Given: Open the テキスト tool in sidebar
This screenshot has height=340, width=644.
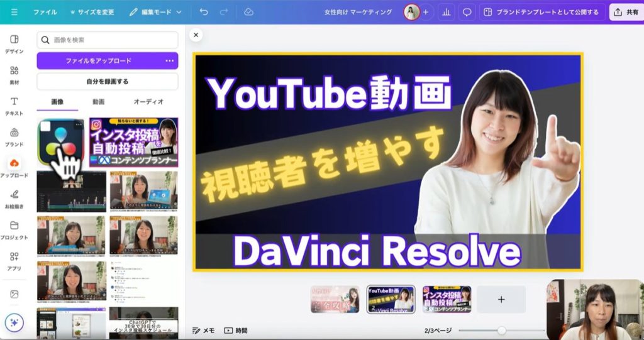Looking at the screenshot, I should coord(14,106).
